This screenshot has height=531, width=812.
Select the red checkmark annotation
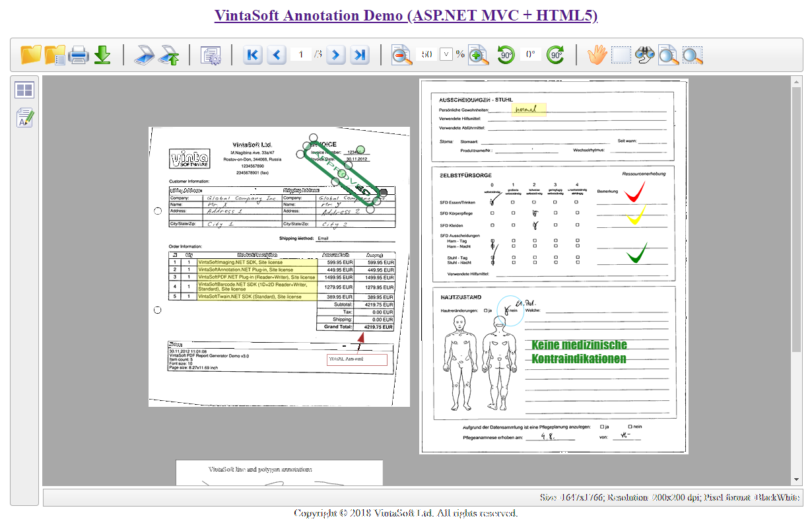(634, 192)
